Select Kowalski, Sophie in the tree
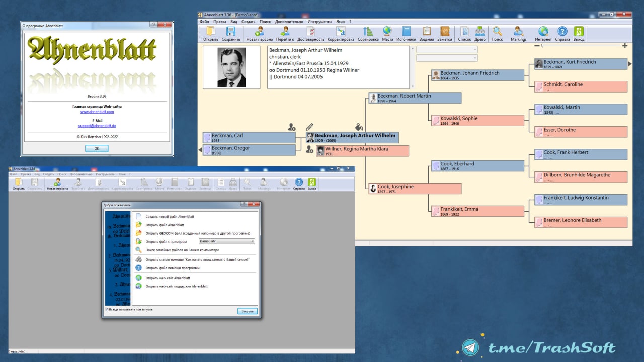 (x=477, y=121)
